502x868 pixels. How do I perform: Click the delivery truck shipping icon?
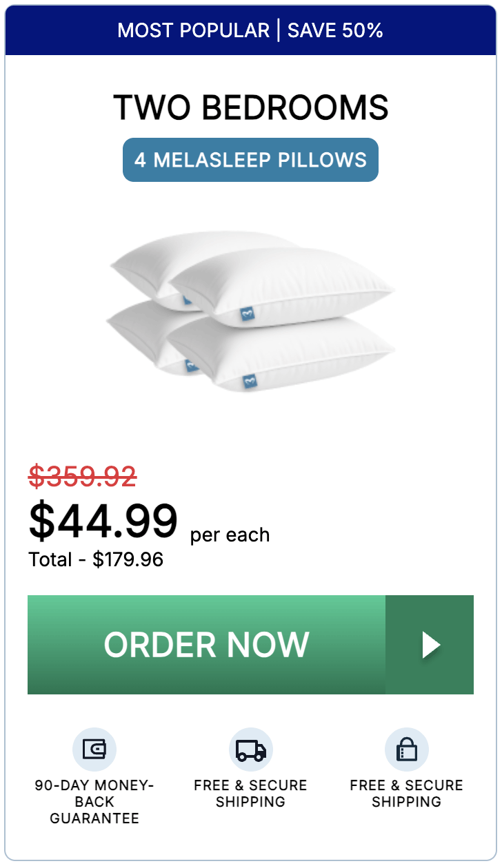(250, 749)
